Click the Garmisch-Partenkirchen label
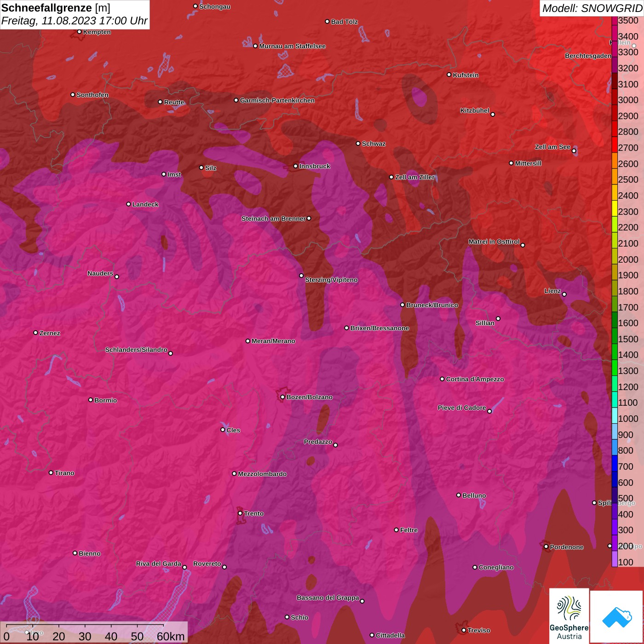 pyautogui.click(x=277, y=100)
